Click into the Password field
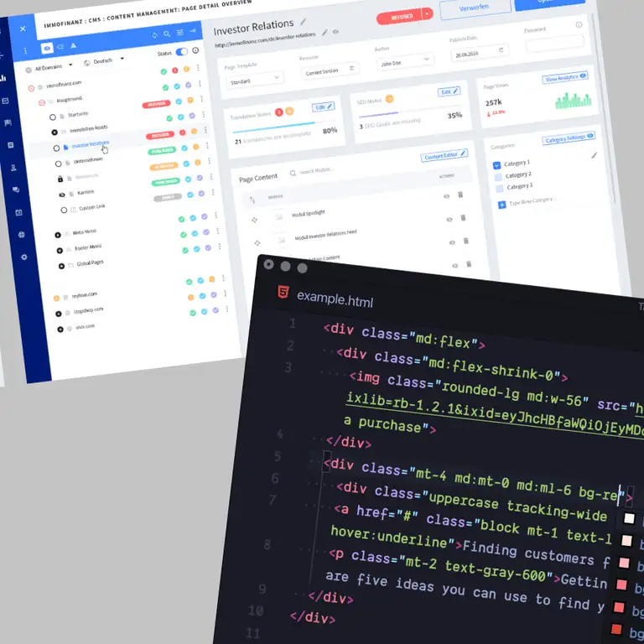Viewport: 644px width, 644px height. (x=555, y=43)
